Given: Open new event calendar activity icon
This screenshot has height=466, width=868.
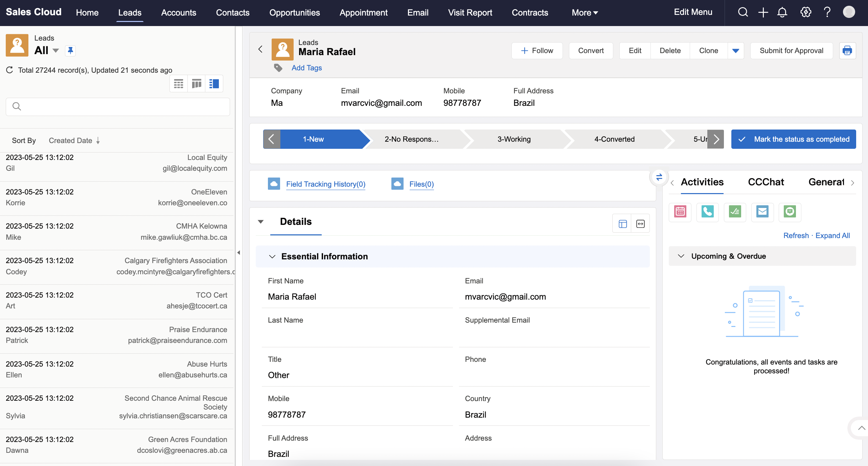Looking at the screenshot, I should tap(680, 212).
